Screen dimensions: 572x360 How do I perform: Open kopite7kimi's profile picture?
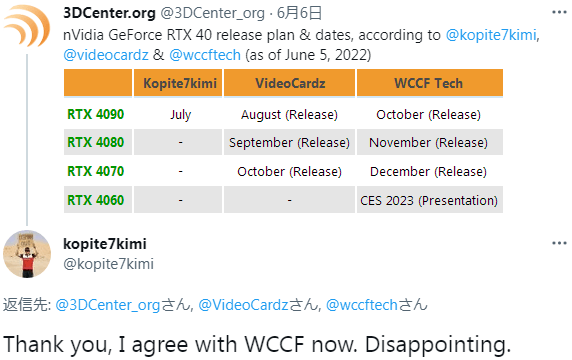click(27, 254)
